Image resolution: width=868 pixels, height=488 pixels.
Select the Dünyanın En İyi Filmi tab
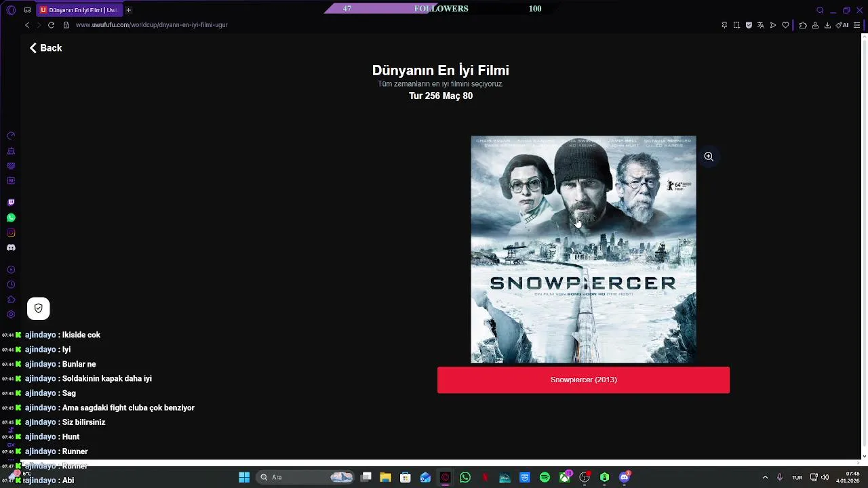pos(79,10)
